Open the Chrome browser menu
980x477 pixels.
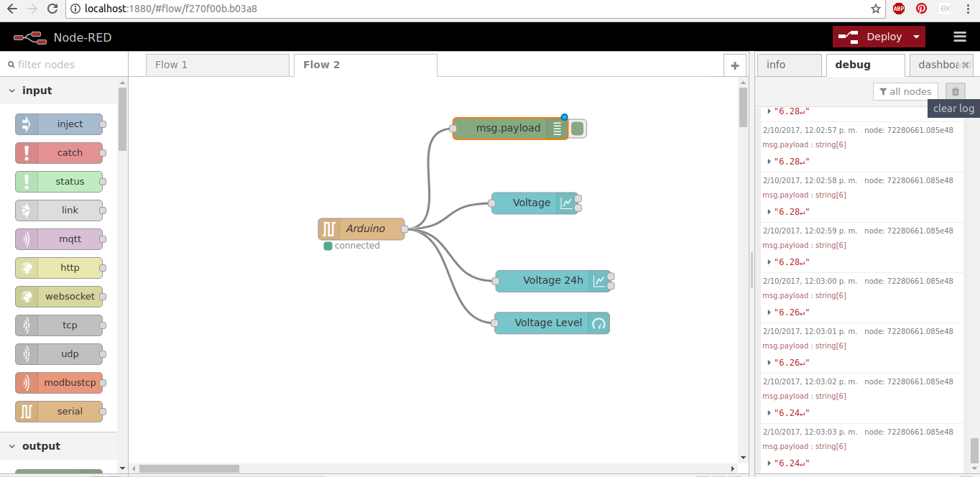click(x=969, y=9)
